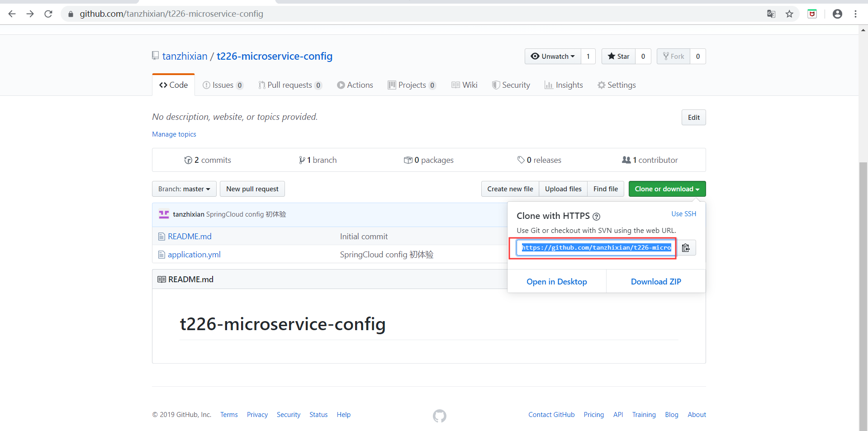Viewport: 868px width, 431px height.
Task: Open Contact GitHub footer link
Action: pyautogui.click(x=551, y=415)
